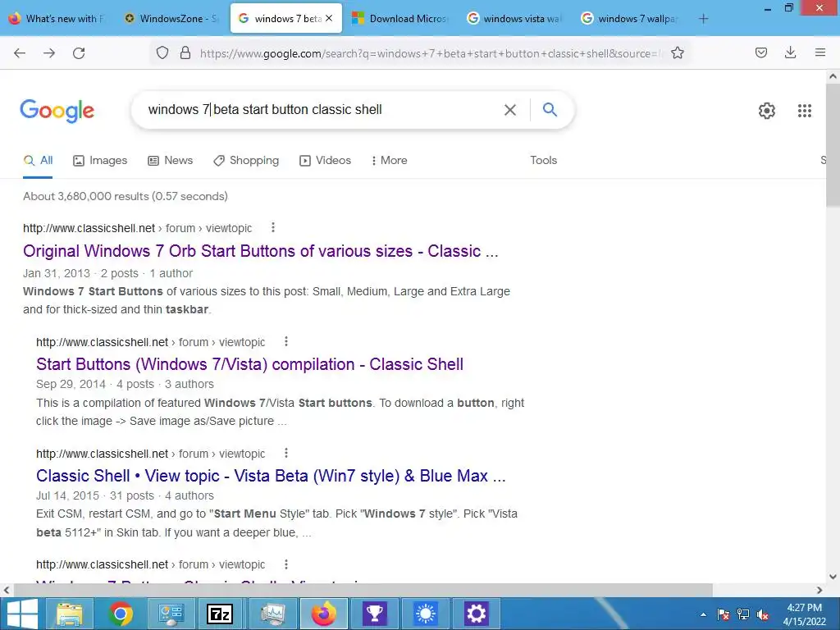Open Google quick settings gear
Viewport: 840px width, 630px height.
coord(767,111)
